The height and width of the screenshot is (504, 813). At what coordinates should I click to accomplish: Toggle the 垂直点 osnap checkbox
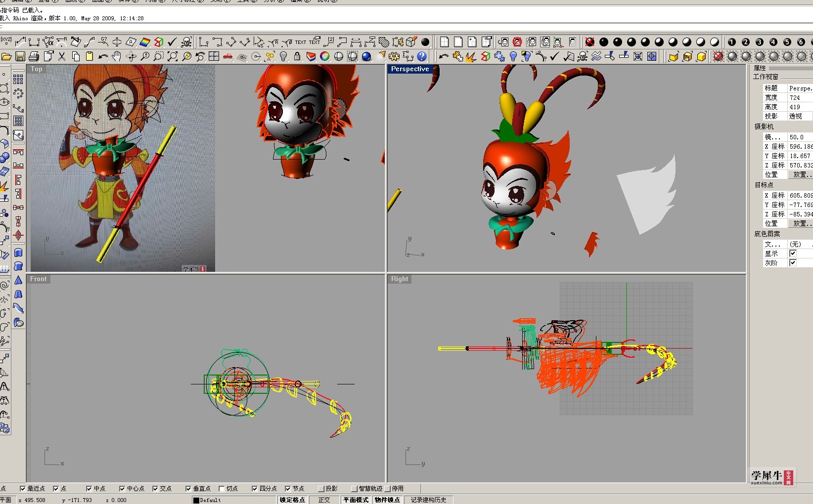click(x=188, y=489)
